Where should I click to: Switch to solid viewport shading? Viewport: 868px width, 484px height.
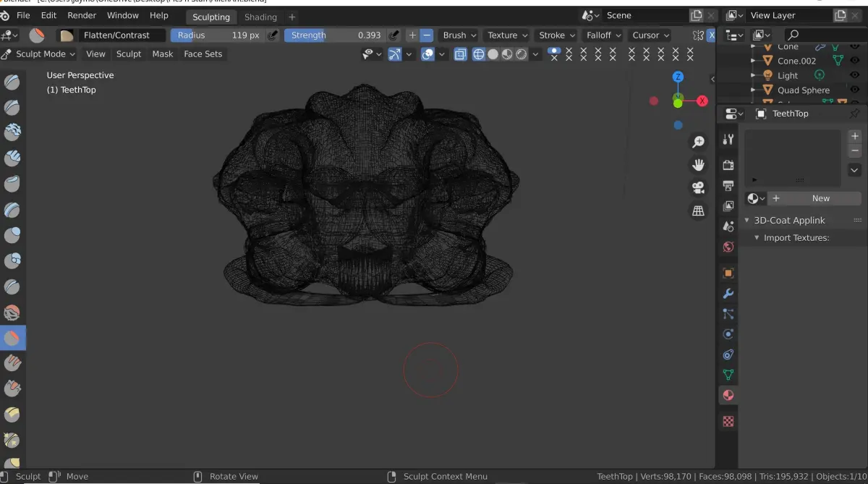pyautogui.click(x=493, y=54)
